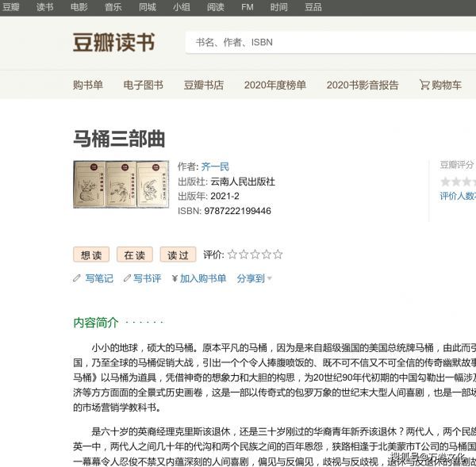Open the 豆瓣 home link in top bar
Image resolution: width=476 pixels, height=467 pixels.
11,6
